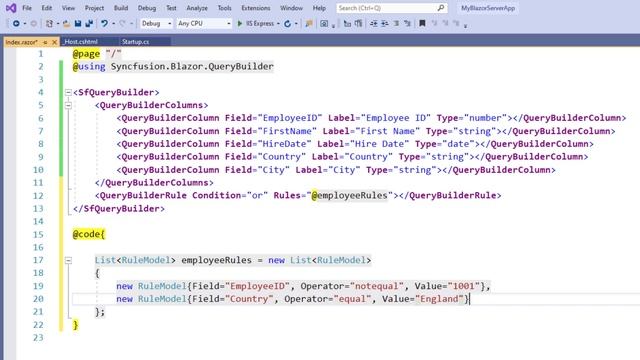Click the Navigate Forward toolbar icon

(33, 24)
